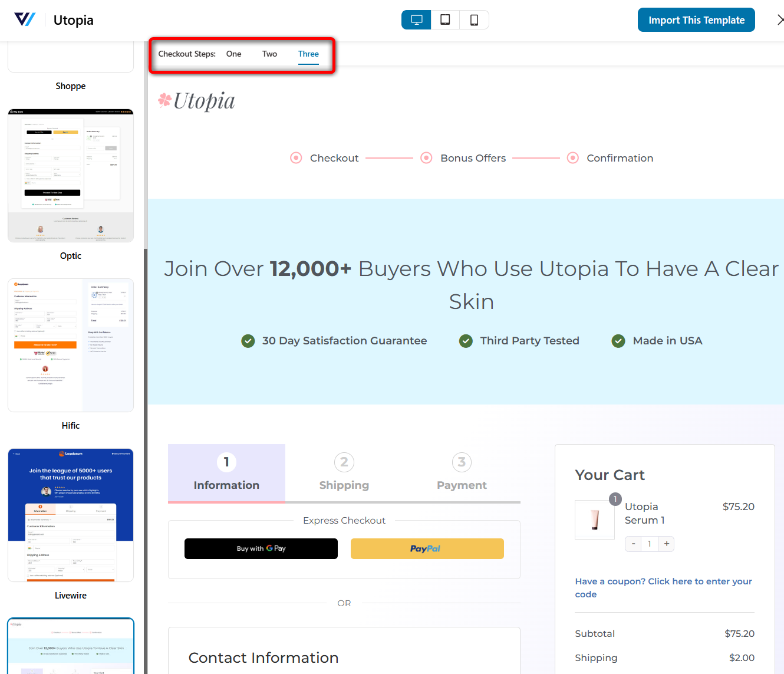The height and width of the screenshot is (674, 784).
Task: Click the Your Cart heading
Action: coord(610,475)
